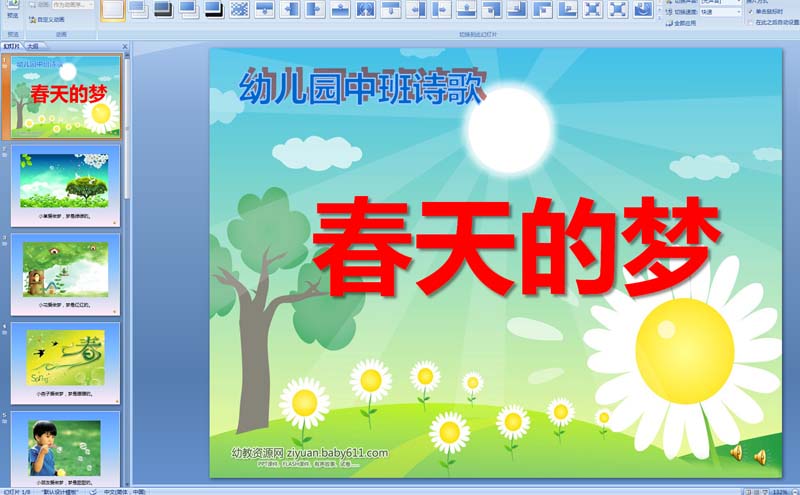Click 全部应用 apply to all
800x495 pixels.
pos(681,23)
